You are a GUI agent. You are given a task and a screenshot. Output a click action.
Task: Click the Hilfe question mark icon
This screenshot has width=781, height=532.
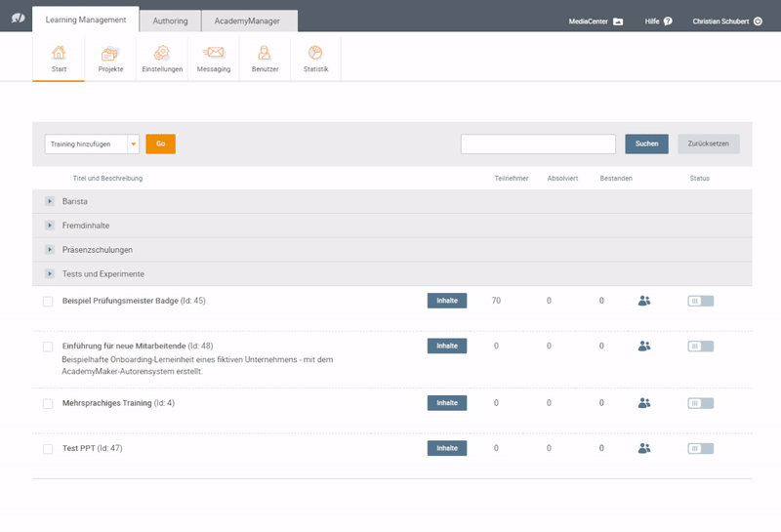point(668,20)
